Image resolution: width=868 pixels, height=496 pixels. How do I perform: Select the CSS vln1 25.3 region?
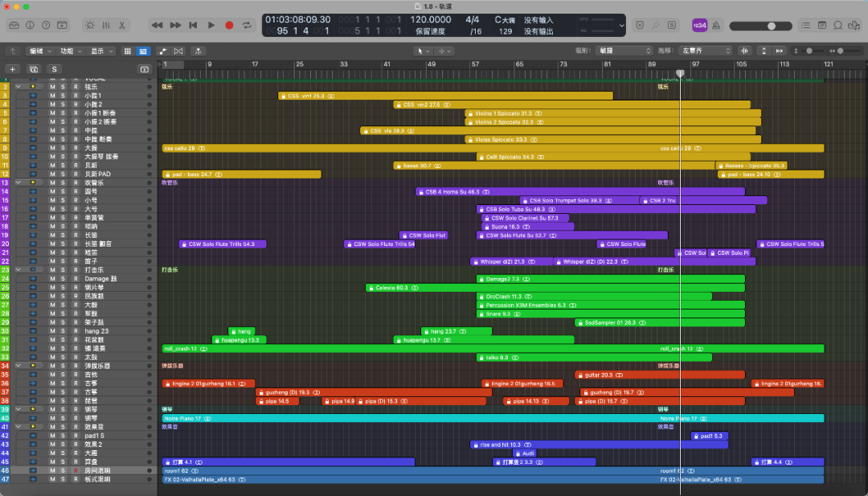(445, 96)
